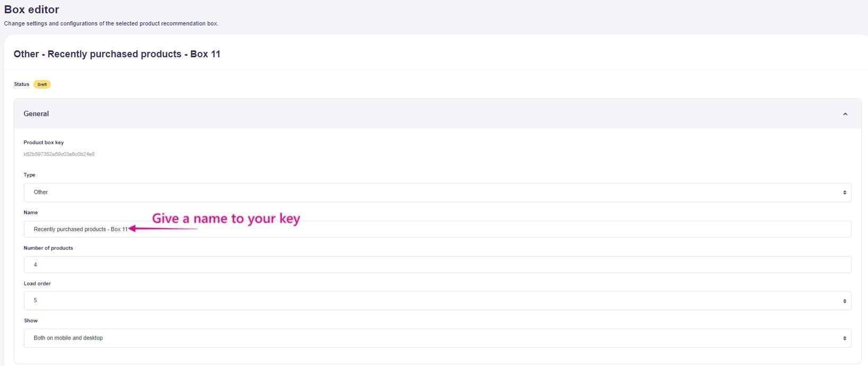Click the Load order up-down arrow icon
The height and width of the screenshot is (366, 868).
(x=845, y=301)
